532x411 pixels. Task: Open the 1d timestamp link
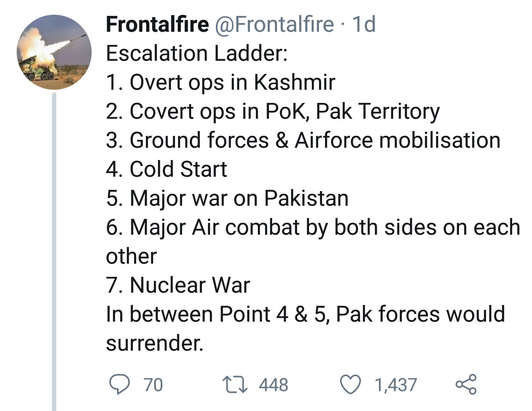(364, 24)
